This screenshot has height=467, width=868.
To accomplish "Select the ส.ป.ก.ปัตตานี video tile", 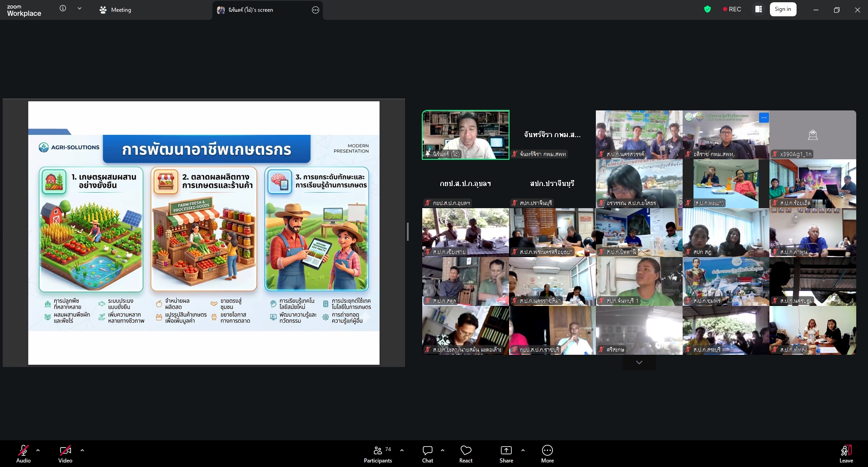I will click(639, 233).
